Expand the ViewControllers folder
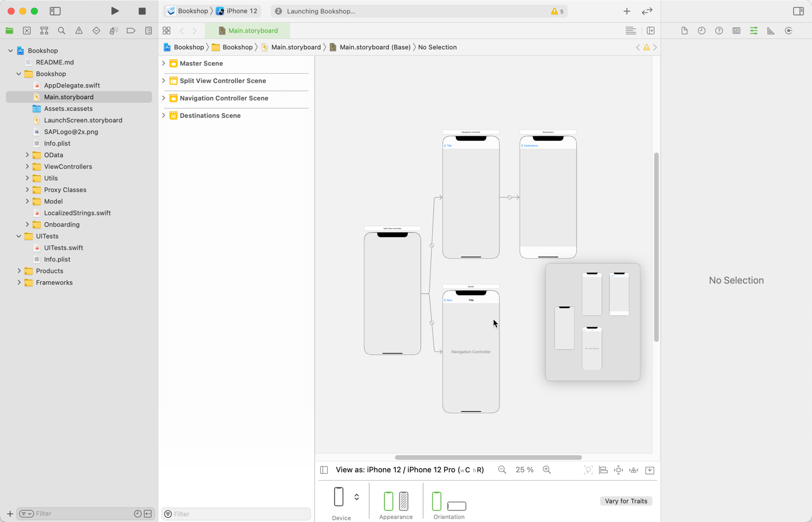 [x=27, y=166]
